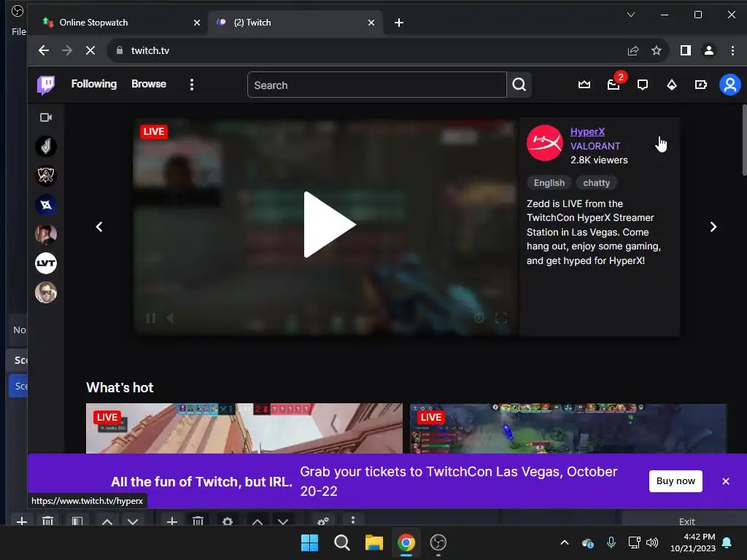
Task: Open the glasses-wearing streamer sidebar avatar
Action: tap(46, 292)
